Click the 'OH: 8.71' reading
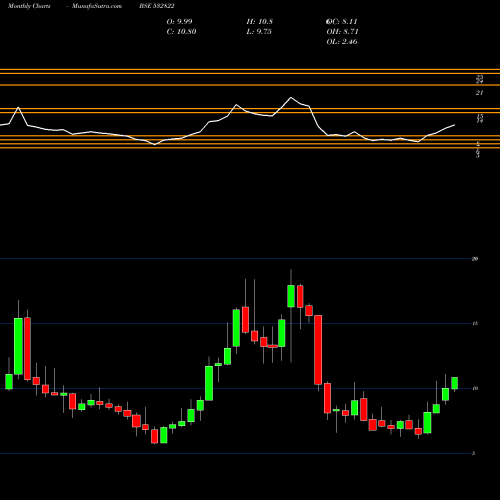Screen dimensions: 500x500 tap(342, 32)
